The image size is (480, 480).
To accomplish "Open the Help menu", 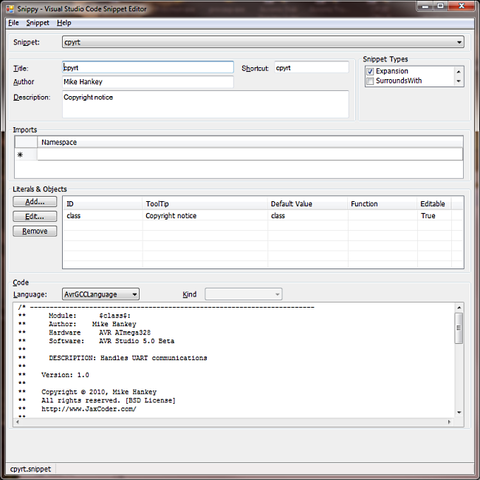I will pyautogui.click(x=64, y=23).
